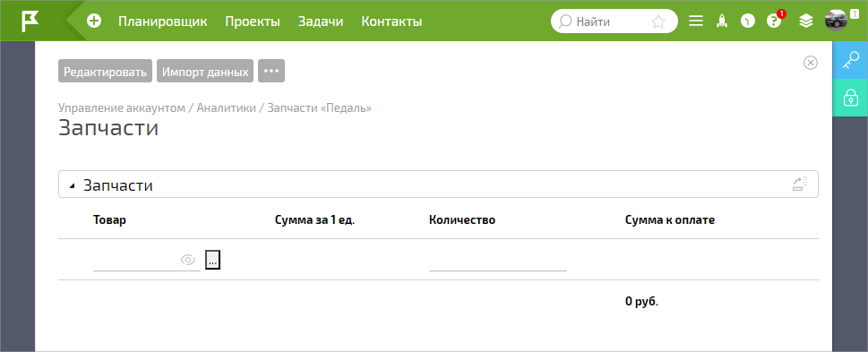Click Запчасти «Педаль» breadcrumb
Viewport: 868px width, 352px height.
[x=320, y=107]
